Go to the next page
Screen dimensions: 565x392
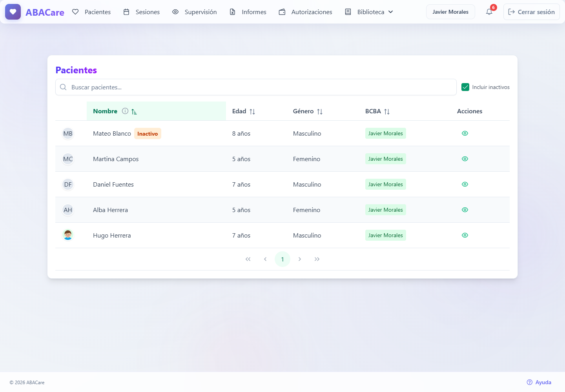(300, 259)
